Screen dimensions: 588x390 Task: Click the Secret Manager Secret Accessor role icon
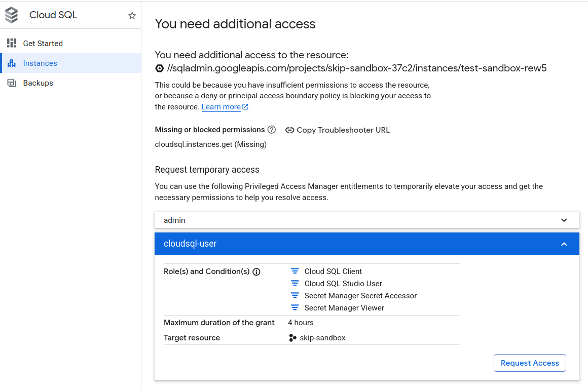[295, 296]
